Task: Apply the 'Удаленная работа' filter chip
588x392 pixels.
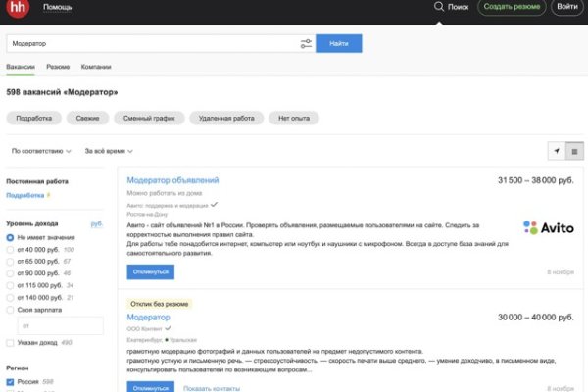Action: pos(225,118)
